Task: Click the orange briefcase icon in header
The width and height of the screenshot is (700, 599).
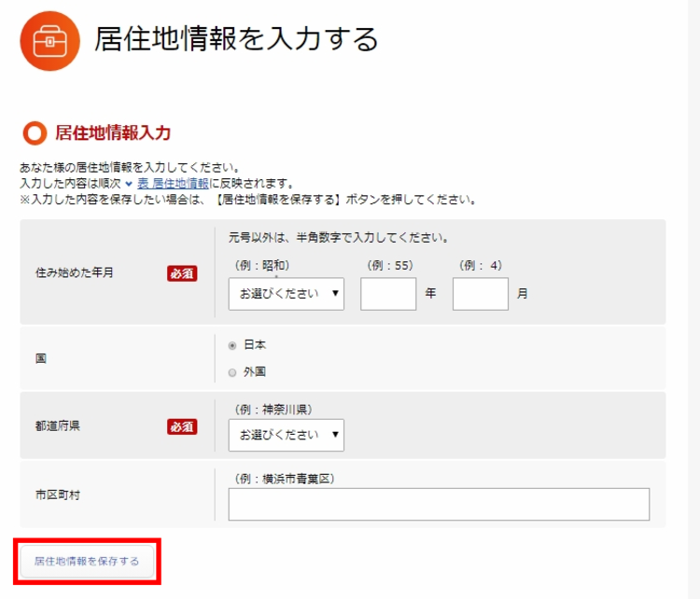Action: (50, 41)
